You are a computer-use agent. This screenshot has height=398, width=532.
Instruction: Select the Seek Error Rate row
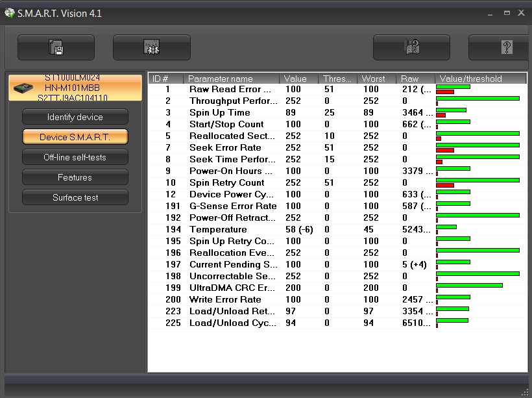[x=337, y=148]
